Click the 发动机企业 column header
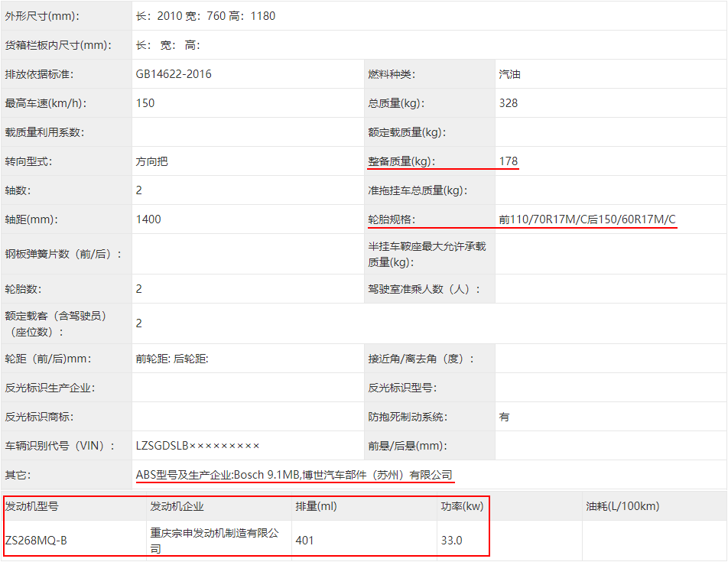The image size is (728, 562). 177,506
